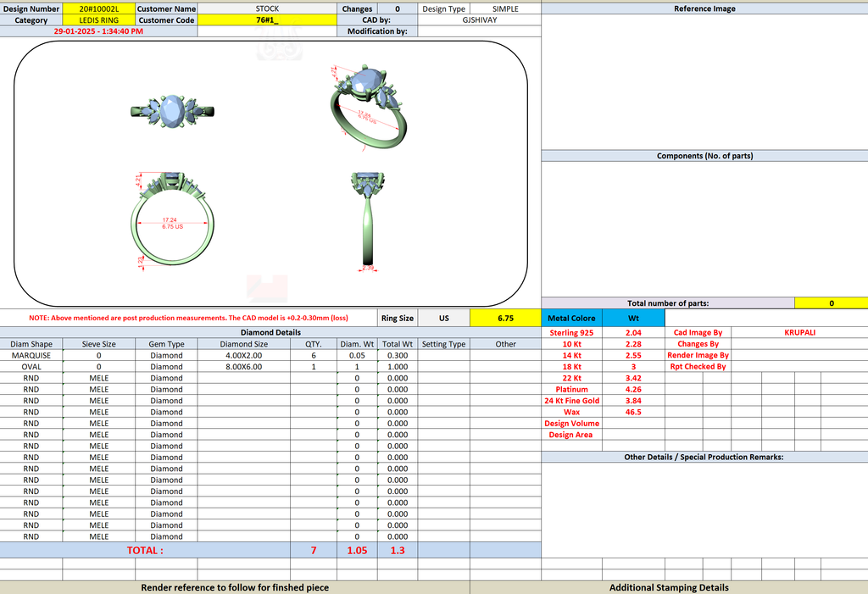Screen dimensions: 868x594
Task: Select the Gem Type column header
Action: (x=166, y=344)
